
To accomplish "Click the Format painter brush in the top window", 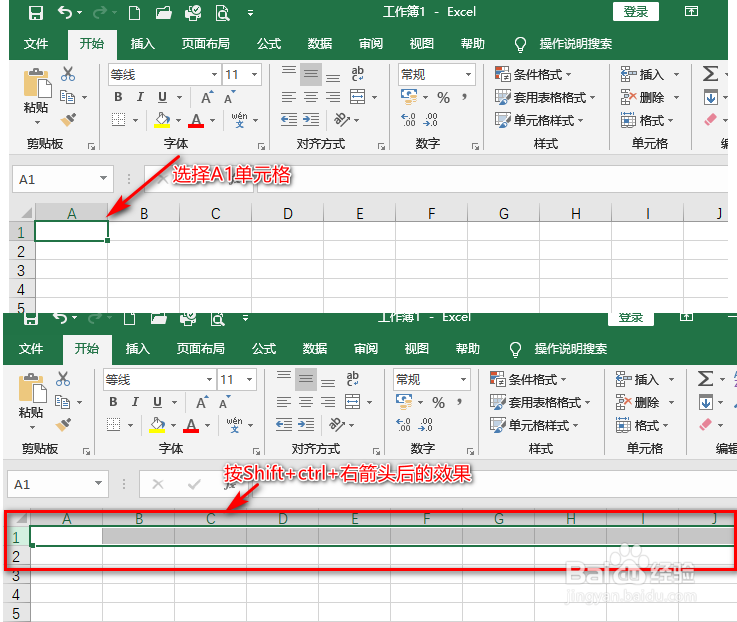I will tap(69, 120).
